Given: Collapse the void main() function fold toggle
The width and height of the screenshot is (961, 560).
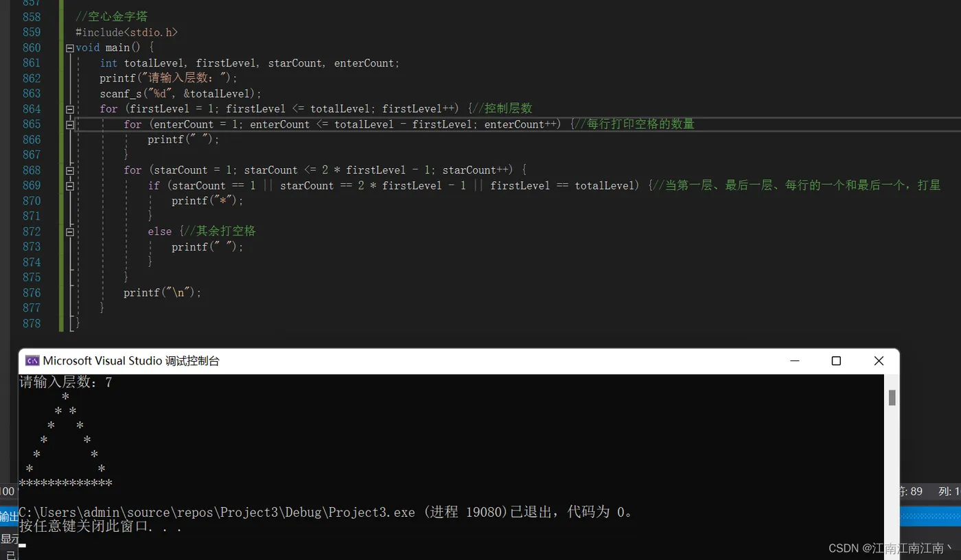Looking at the screenshot, I should pos(70,48).
